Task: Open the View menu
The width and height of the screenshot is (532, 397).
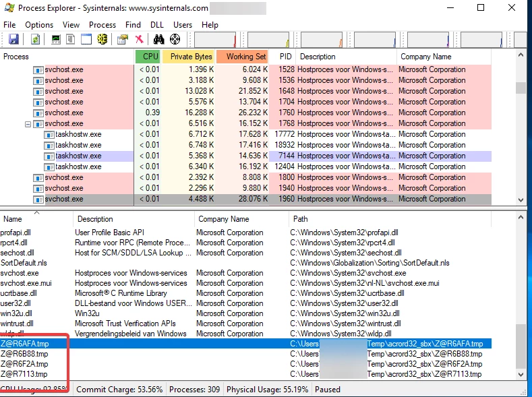Action: pyautogui.click(x=71, y=25)
